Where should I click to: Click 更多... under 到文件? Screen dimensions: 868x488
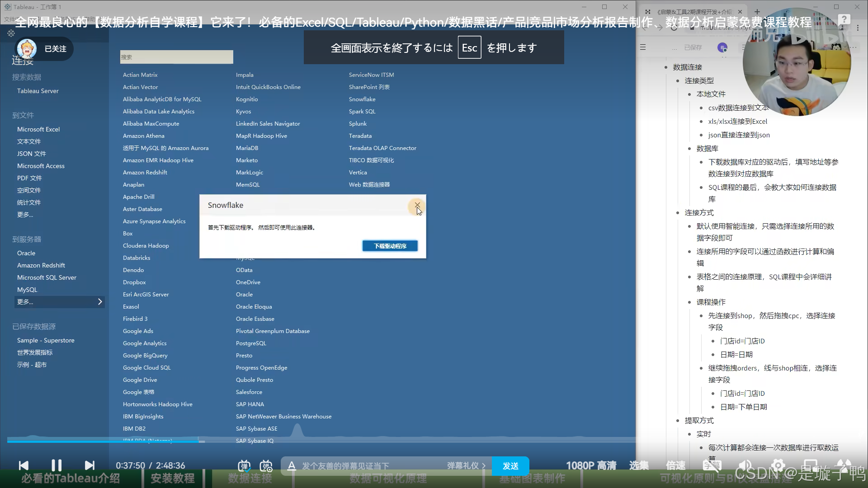(x=25, y=215)
